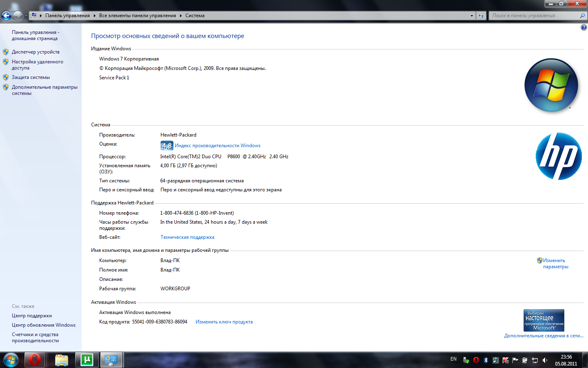This screenshot has height=368, width=588.
Task: Click shield icon beside 'Защита системы'
Action: click(6, 77)
